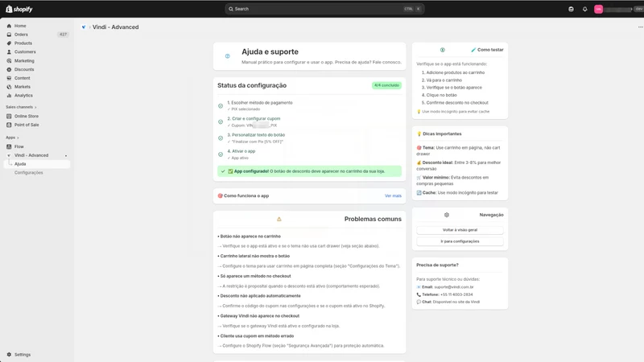
Task: Click 'Gateway Vindi não aparece no checkout'
Action: [x=259, y=316]
